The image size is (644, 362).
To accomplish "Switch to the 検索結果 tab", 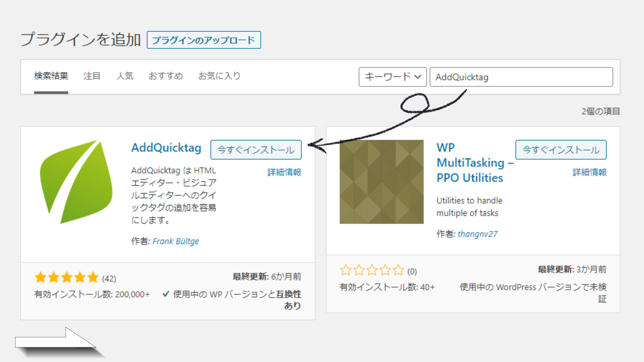I will pyautogui.click(x=51, y=76).
